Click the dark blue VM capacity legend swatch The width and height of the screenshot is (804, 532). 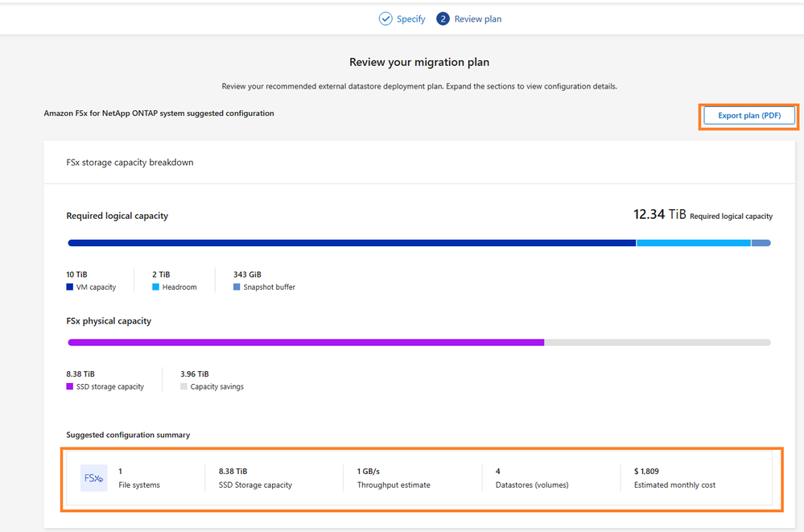(x=70, y=287)
